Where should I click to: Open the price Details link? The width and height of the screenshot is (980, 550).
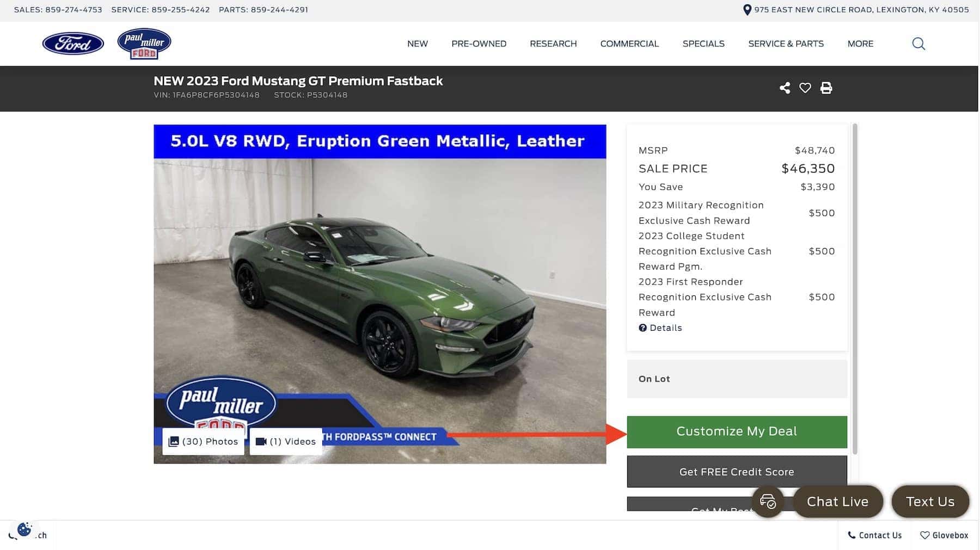coord(660,327)
